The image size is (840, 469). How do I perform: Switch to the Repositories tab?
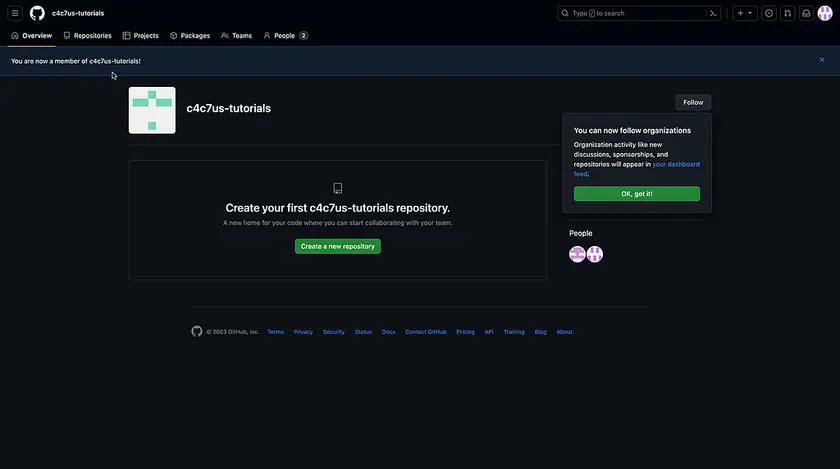coord(87,35)
